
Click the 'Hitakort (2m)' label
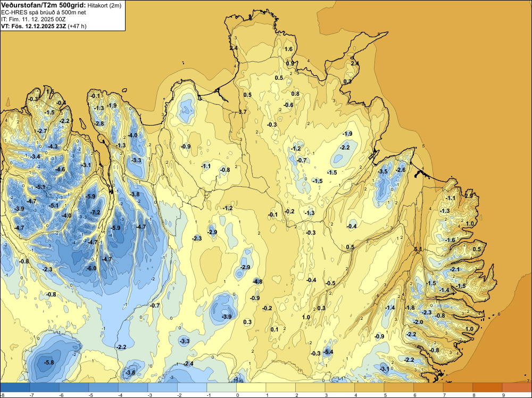(x=104, y=5)
